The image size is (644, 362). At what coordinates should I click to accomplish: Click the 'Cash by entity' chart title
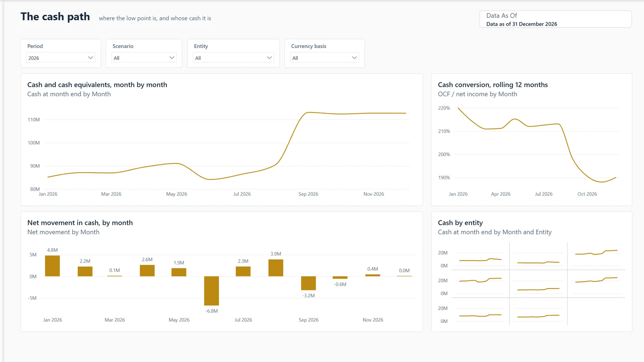click(460, 223)
